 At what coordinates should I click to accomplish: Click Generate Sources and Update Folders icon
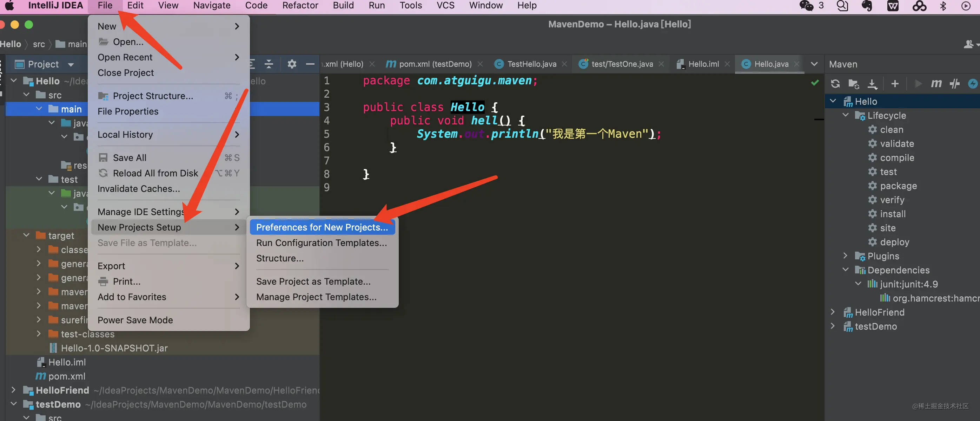[x=854, y=84]
